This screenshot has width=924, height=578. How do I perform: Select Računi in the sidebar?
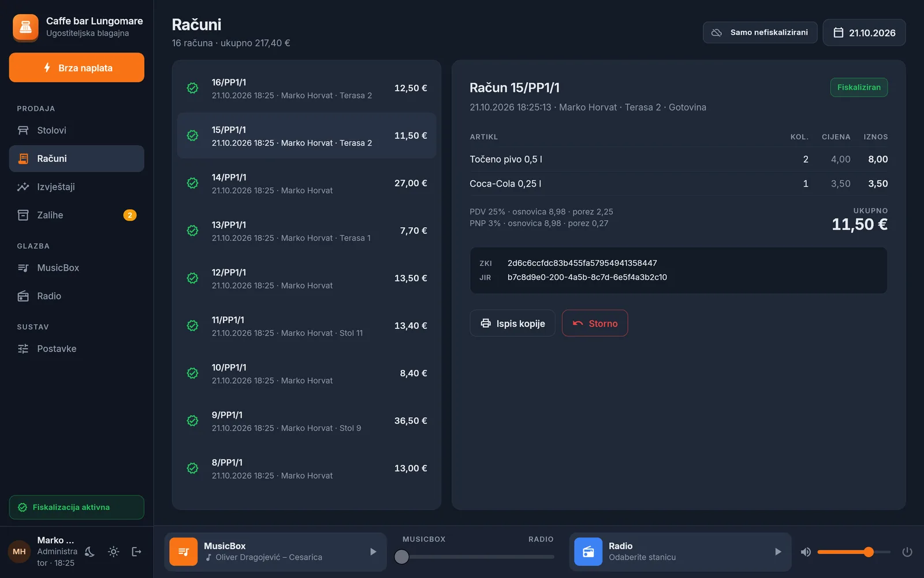pyautogui.click(x=76, y=158)
